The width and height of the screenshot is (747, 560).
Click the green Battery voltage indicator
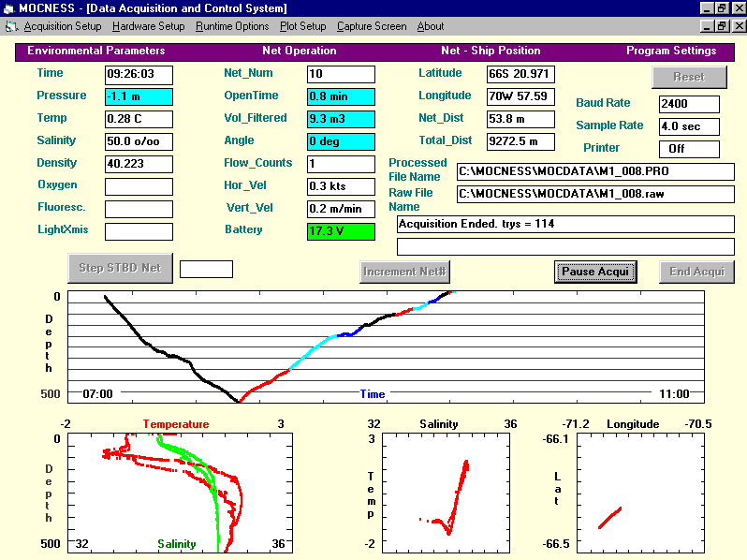click(x=341, y=231)
